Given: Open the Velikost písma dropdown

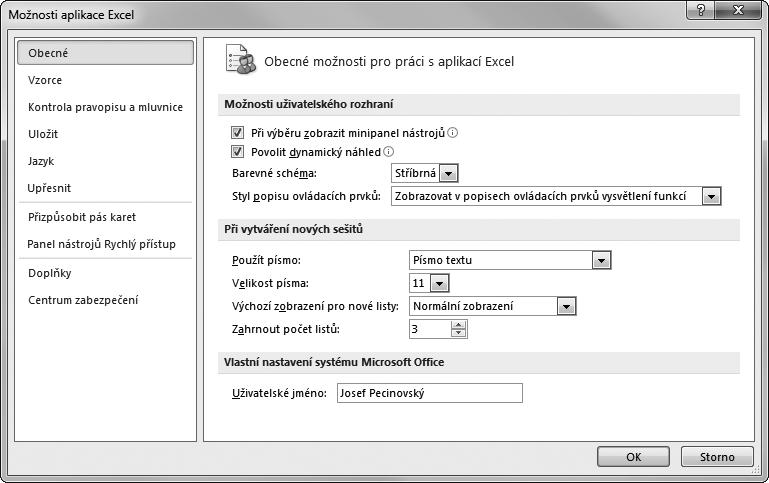Looking at the screenshot, I should click(439, 283).
